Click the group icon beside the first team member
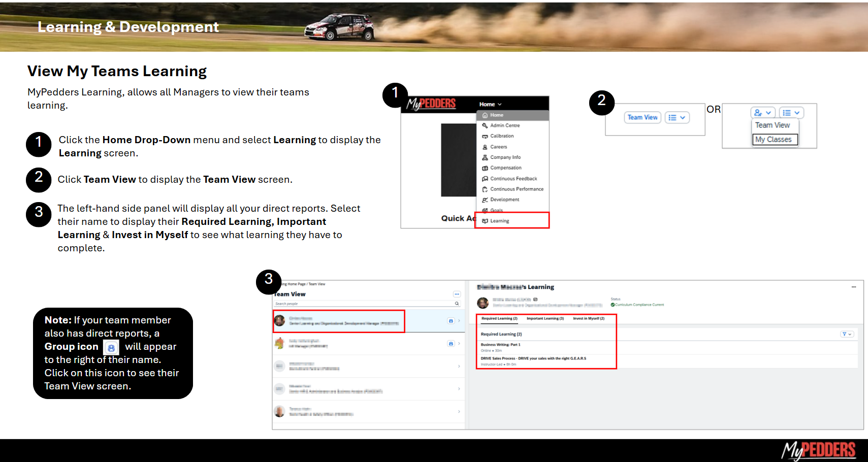 (451, 321)
